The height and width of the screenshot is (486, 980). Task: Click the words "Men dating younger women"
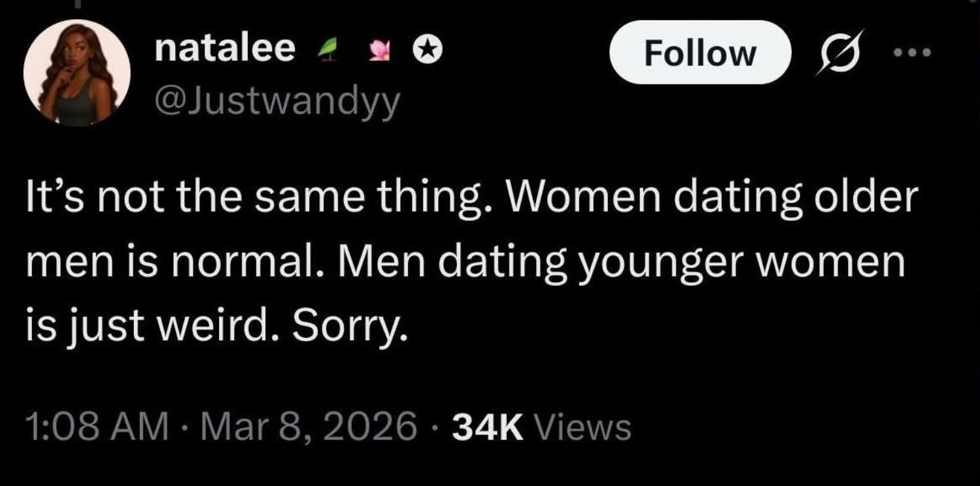coord(621,263)
